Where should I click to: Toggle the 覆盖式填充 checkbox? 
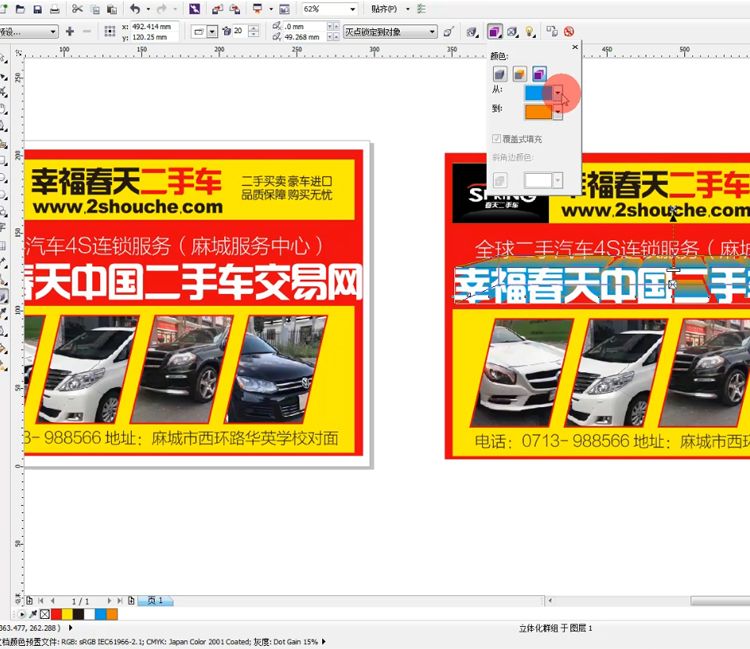[496, 139]
